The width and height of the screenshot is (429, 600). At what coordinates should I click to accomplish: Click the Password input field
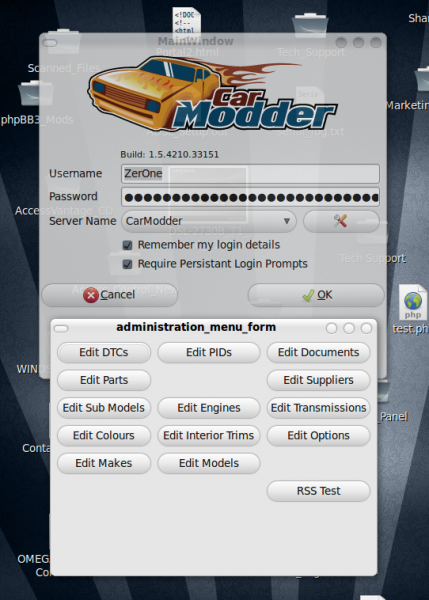pyautogui.click(x=250, y=197)
